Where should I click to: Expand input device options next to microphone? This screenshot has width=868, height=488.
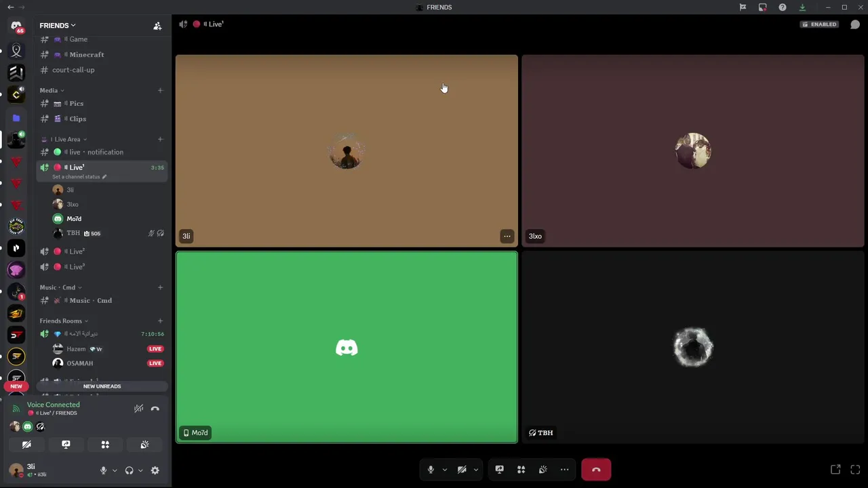(x=114, y=470)
